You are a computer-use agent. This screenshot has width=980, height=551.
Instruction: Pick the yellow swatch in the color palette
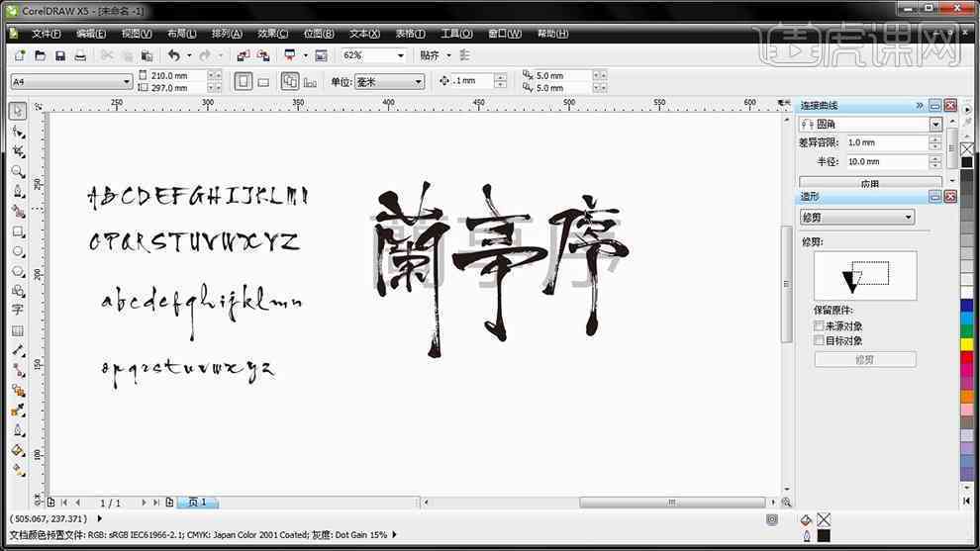point(967,344)
